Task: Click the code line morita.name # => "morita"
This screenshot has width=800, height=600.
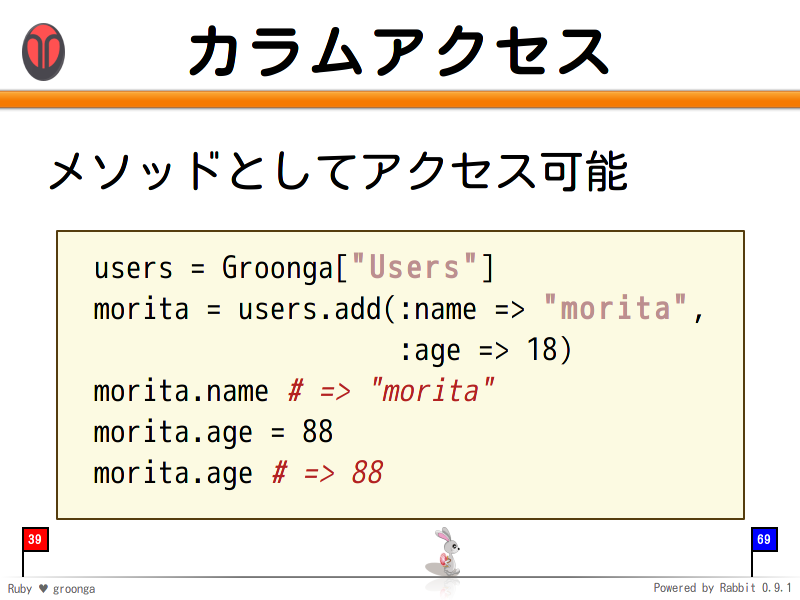Action: [x=294, y=391]
